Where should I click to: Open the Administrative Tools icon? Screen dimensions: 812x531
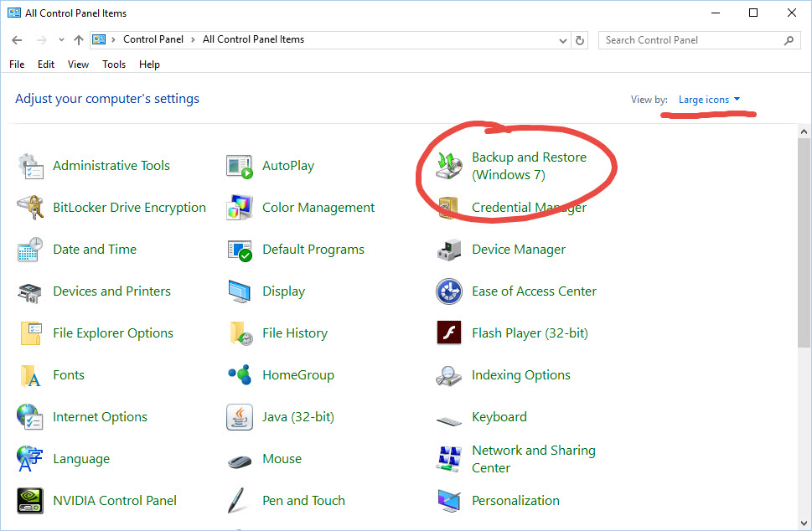coord(30,166)
